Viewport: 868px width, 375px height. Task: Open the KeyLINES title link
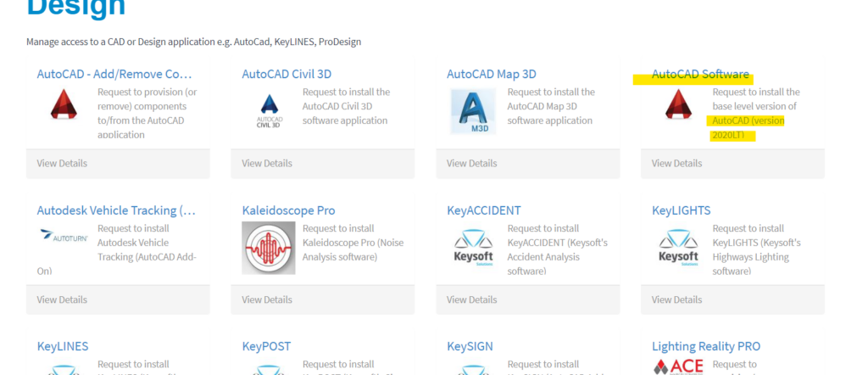(63, 346)
